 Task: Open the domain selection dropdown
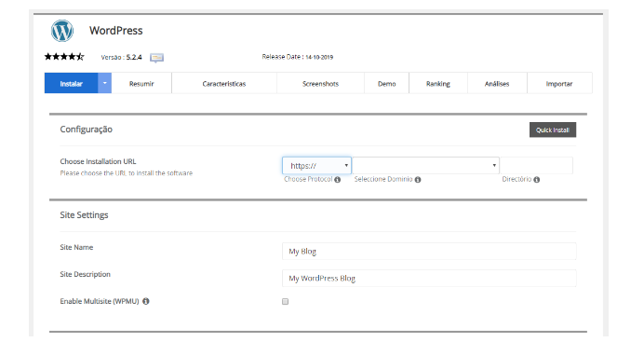click(x=426, y=166)
